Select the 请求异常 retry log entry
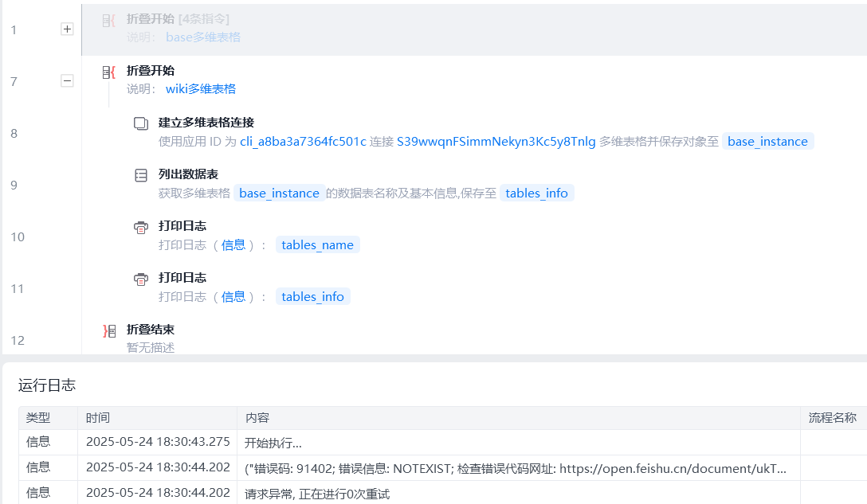This screenshot has width=867, height=504. click(x=317, y=494)
